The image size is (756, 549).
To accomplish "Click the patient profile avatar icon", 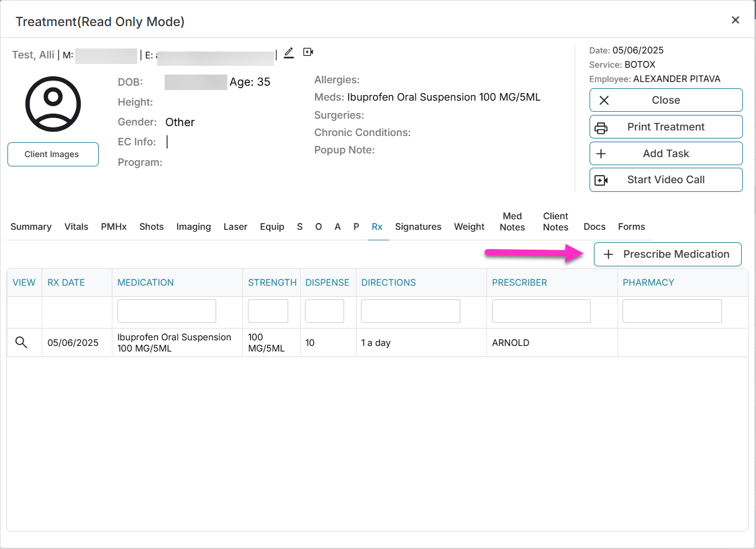I will 53,104.
